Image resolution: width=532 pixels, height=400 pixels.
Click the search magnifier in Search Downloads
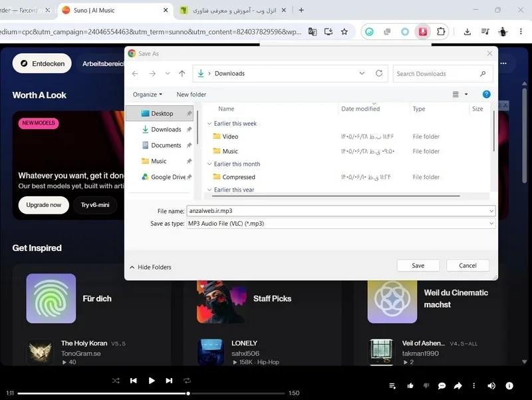tap(483, 74)
